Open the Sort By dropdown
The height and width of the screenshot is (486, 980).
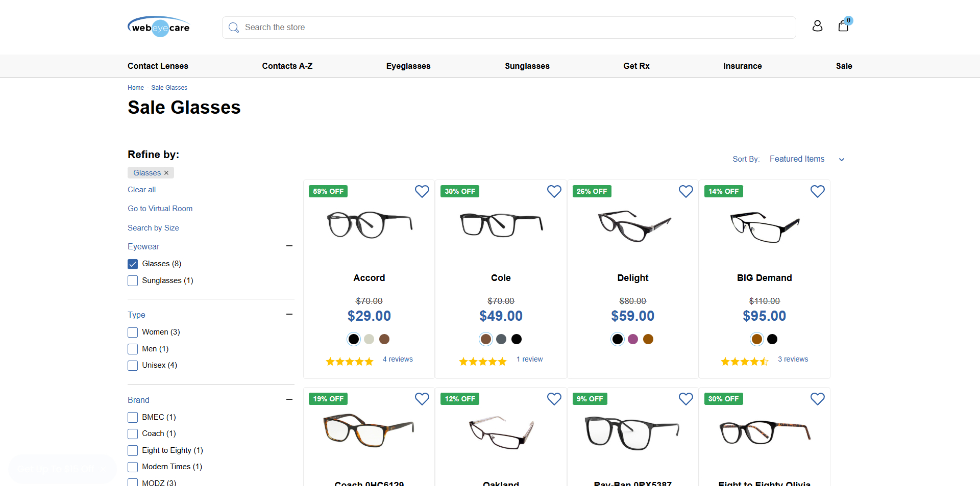pos(806,159)
